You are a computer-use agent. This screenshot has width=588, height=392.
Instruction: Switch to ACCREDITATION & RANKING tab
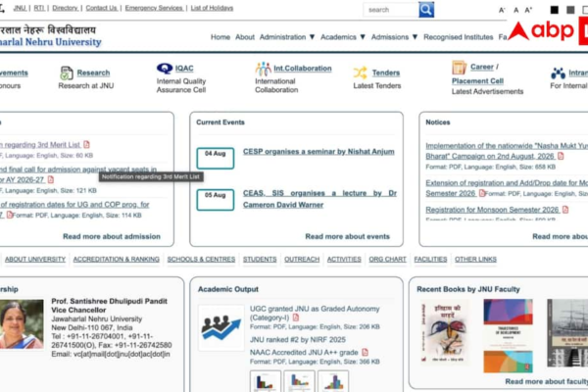(117, 259)
